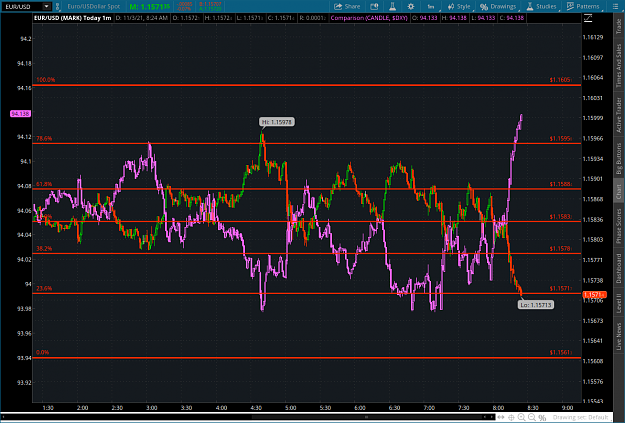Open the Live News side tab
This screenshot has height=423, width=625.
click(x=619, y=336)
